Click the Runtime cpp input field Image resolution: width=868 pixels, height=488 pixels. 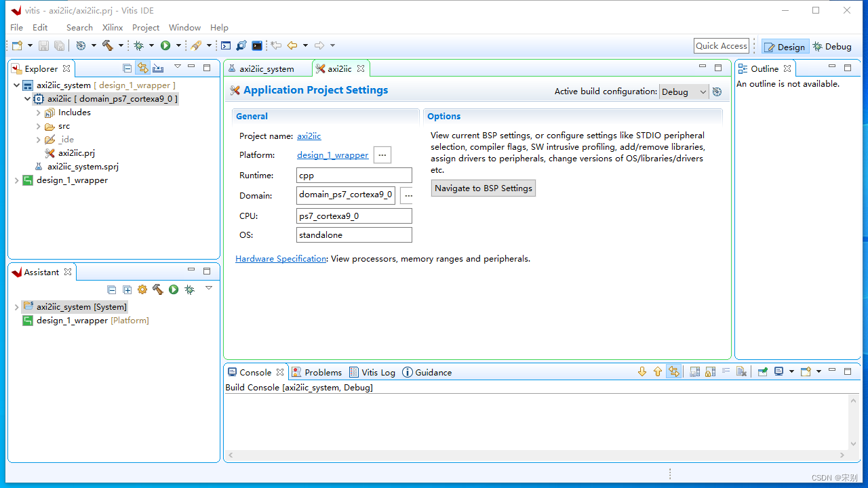click(355, 176)
